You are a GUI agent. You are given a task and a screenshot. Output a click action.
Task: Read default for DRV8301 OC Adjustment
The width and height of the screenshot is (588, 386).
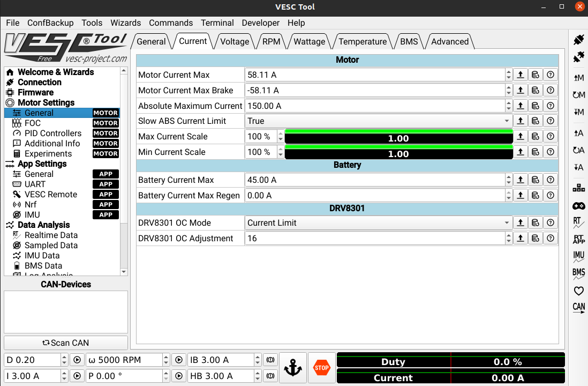point(536,238)
